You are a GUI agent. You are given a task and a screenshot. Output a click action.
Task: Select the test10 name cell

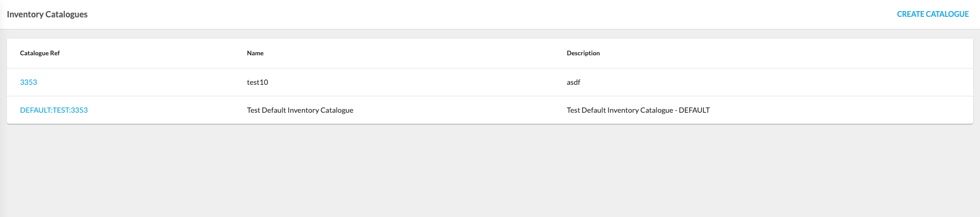click(258, 82)
